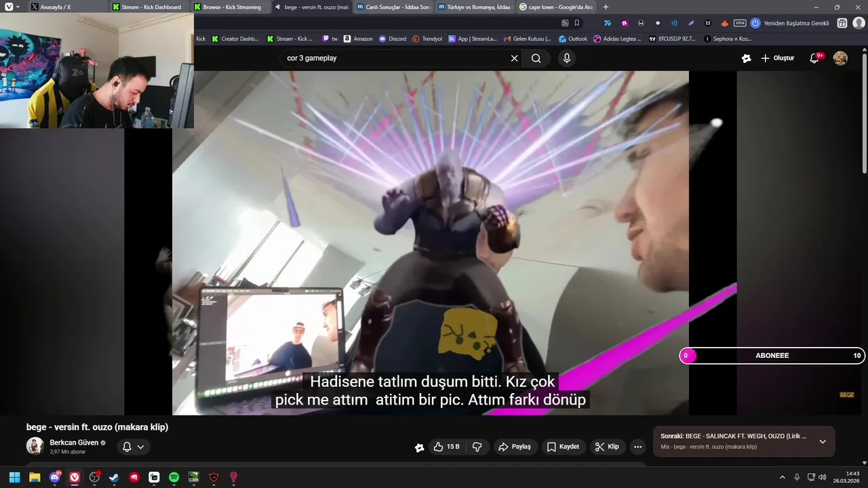The width and height of the screenshot is (868, 488).
Task: Open the gift box icon in browser toolbar
Action: [x=842, y=23]
